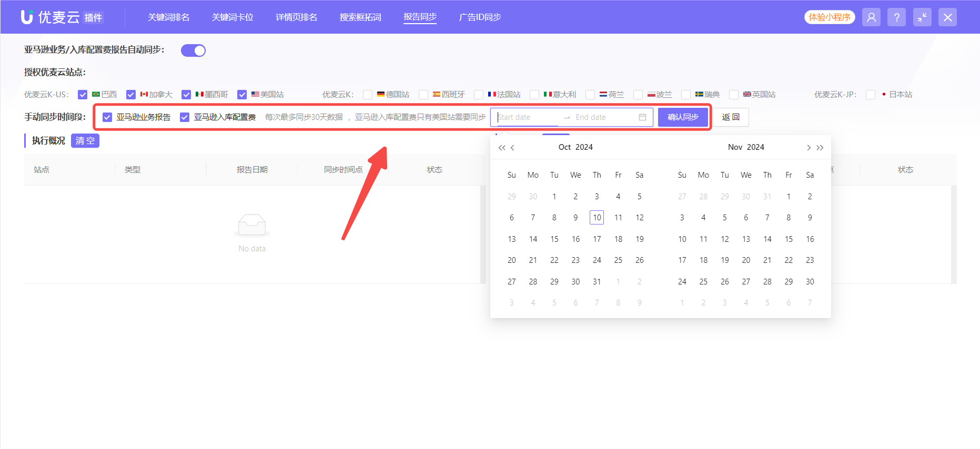Select today, October 10, in the calendar
The image size is (980, 449).
pyautogui.click(x=597, y=218)
